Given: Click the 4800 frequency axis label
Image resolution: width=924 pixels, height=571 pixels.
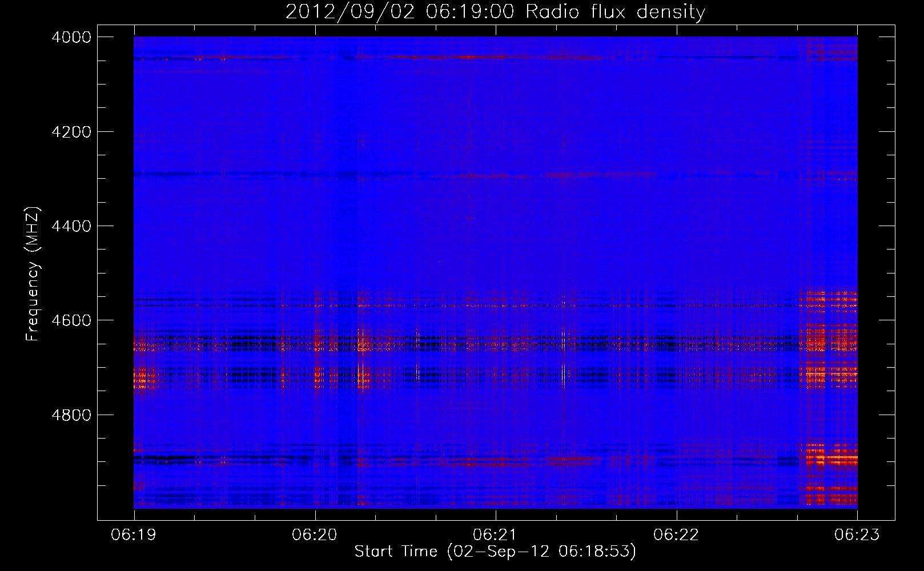Looking at the screenshot, I should [x=71, y=415].
